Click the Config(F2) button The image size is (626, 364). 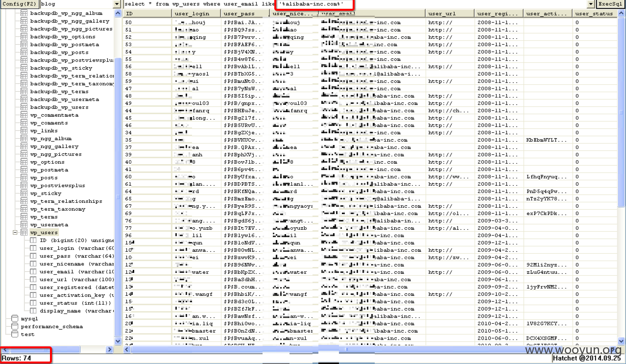tap(20, 4)
